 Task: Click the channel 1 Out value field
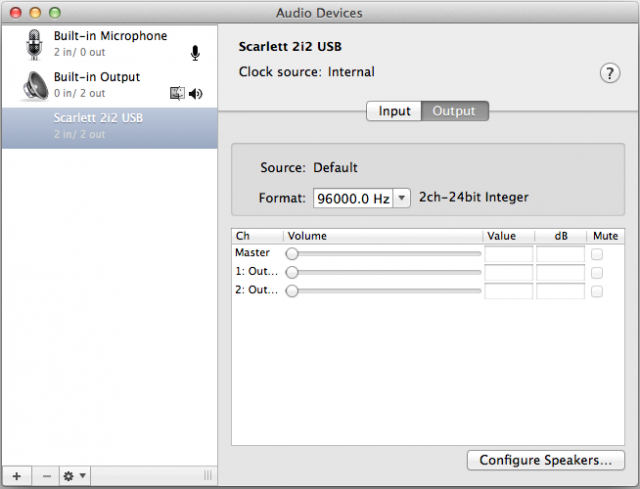click(509, 273)
